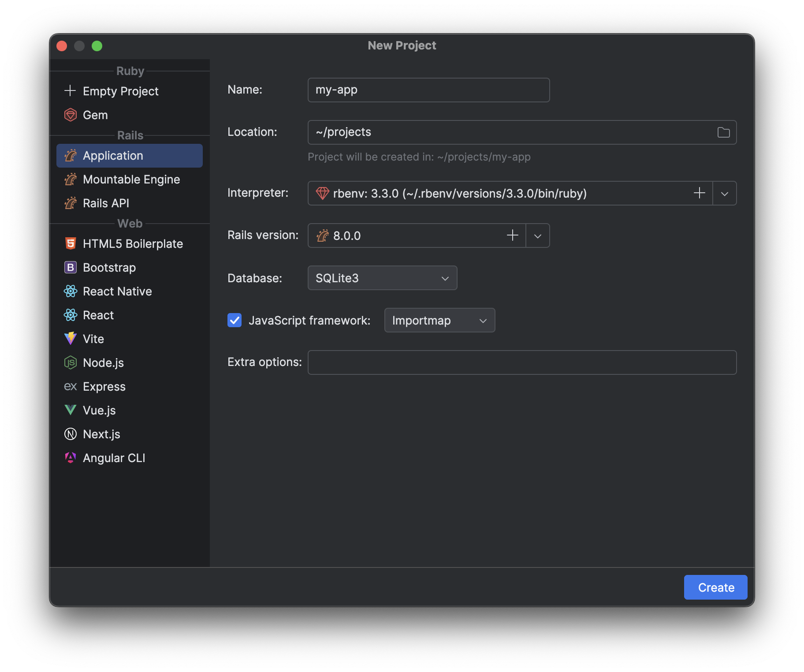Focus the Extra options input field
The image size is (804, 672).
(521, 363)
